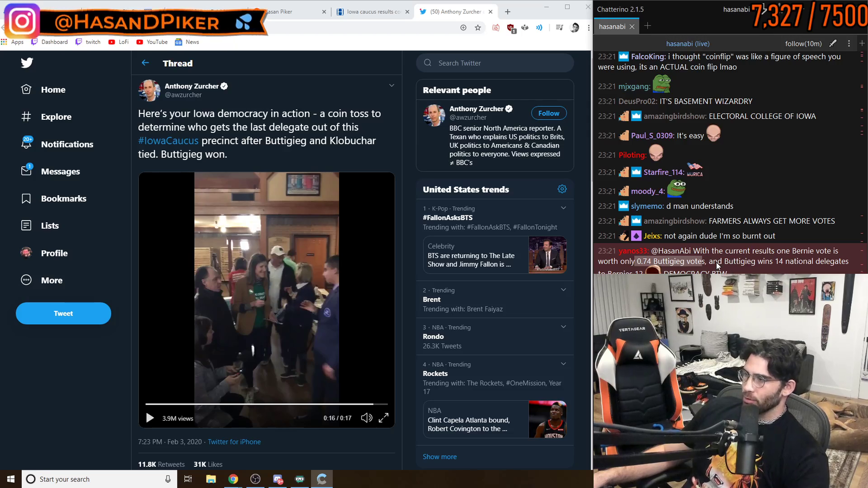Add a new split in Chatterino
This screenshot has width=868, height=488.
(x=862, y=43)
